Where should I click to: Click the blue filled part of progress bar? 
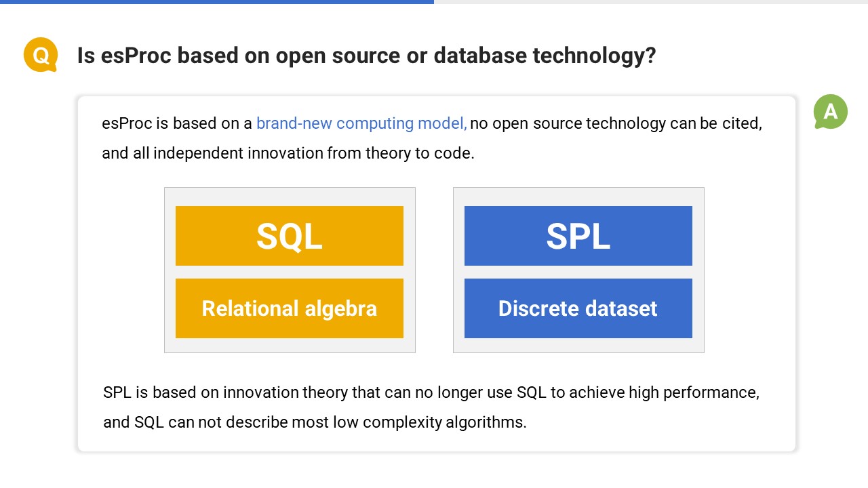pos(217,2)
